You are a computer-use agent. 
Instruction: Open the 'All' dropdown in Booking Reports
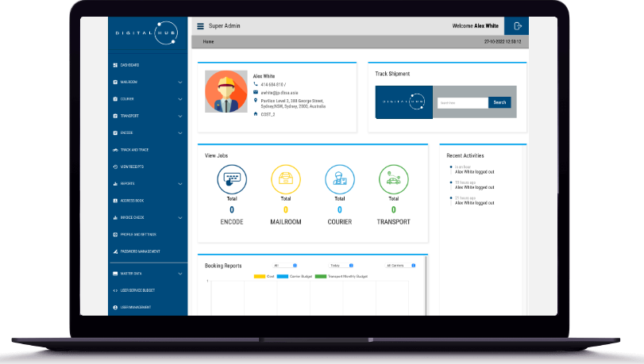click(x=285, y=266)
